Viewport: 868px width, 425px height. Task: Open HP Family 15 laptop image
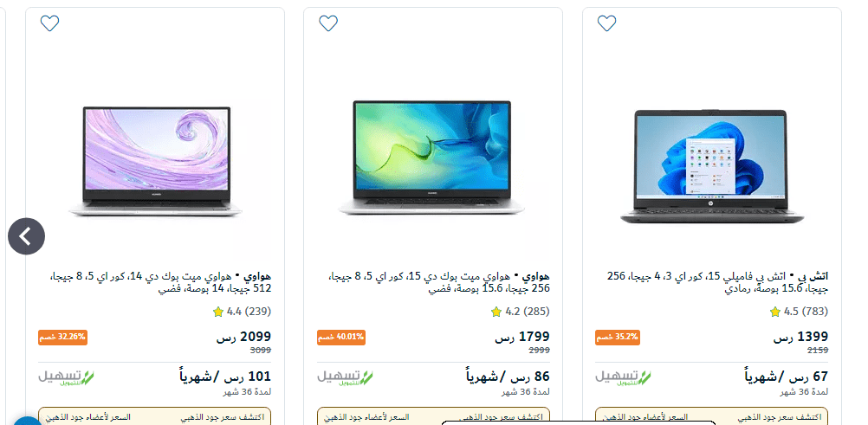coord(711,166)
